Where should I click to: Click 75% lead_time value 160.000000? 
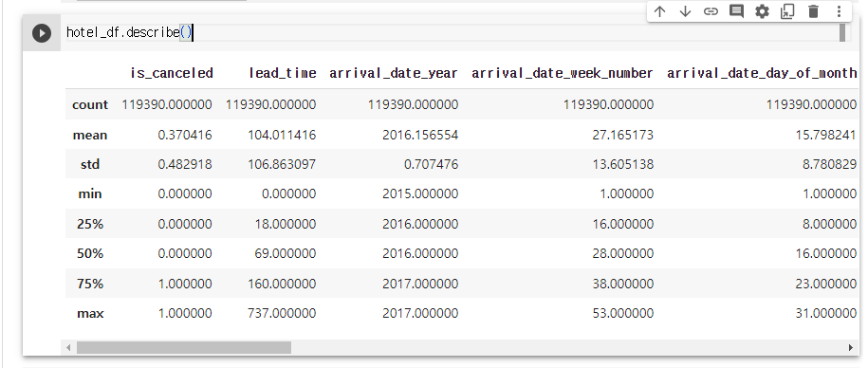coord(282,284)
